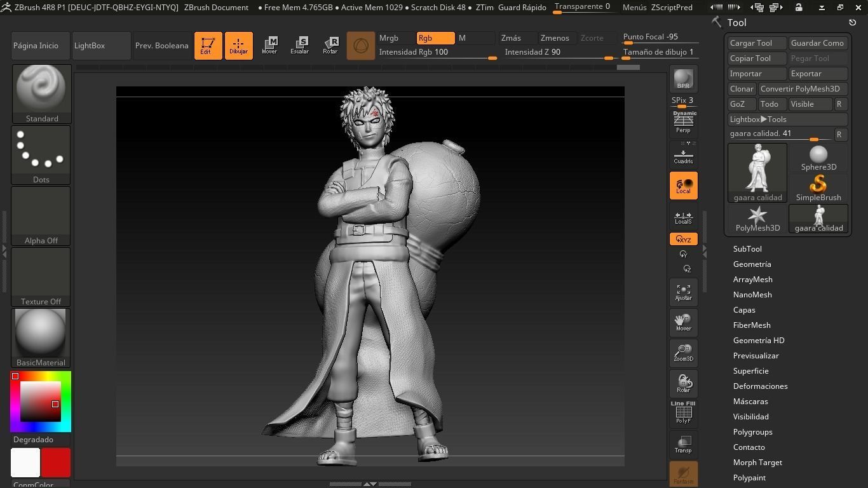Enable Zmenos sculpt mode
Image resolution: width=868 pixels, height=488 pixels.
click(557, 38)
